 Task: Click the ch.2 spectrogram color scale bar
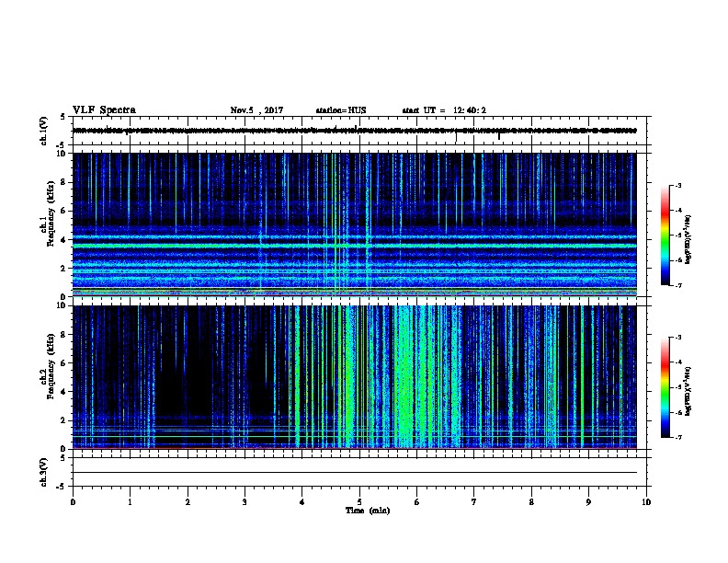665,387
